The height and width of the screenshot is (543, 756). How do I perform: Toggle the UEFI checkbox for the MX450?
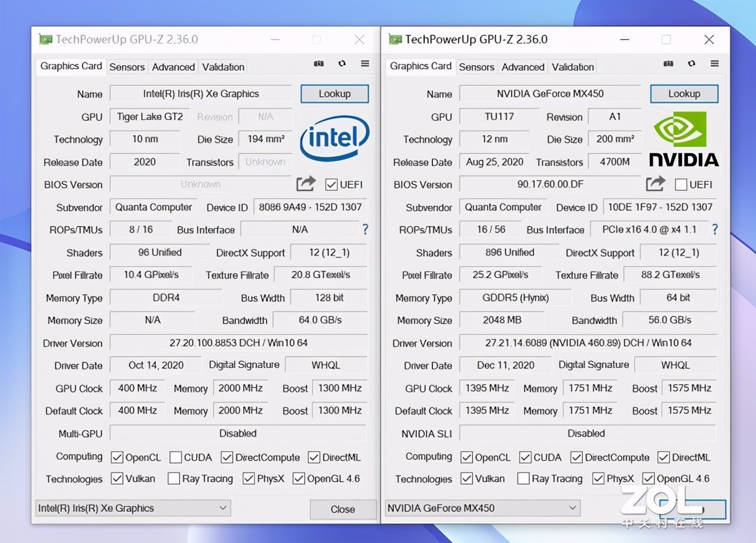coord(680,185)
